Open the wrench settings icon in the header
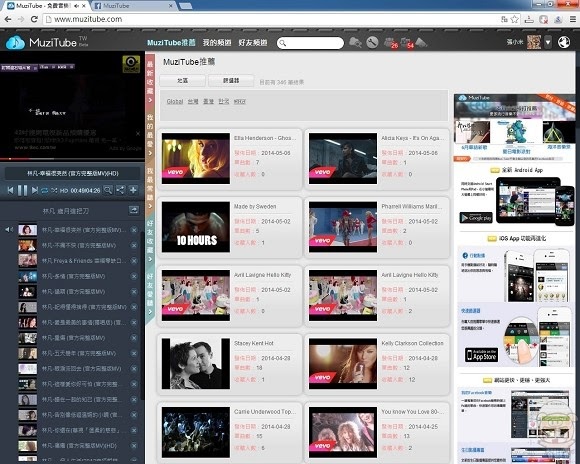This screenshot has width=580, height=464. (372, 43)
